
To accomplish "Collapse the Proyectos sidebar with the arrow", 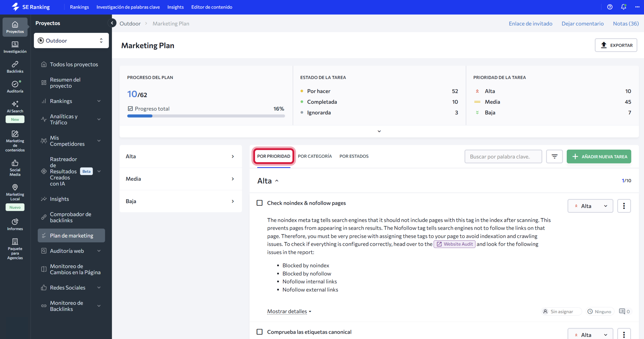I will (x=112, y=23).
